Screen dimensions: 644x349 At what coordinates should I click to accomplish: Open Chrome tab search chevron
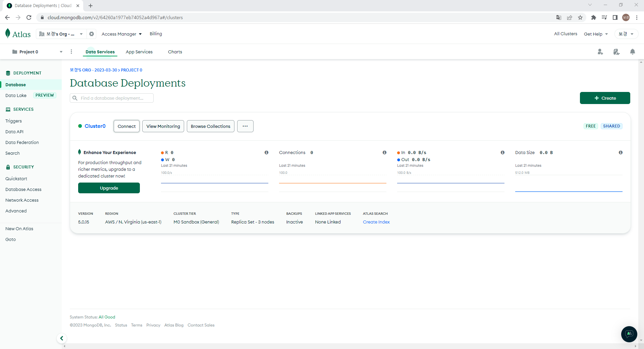pos(590,5)
